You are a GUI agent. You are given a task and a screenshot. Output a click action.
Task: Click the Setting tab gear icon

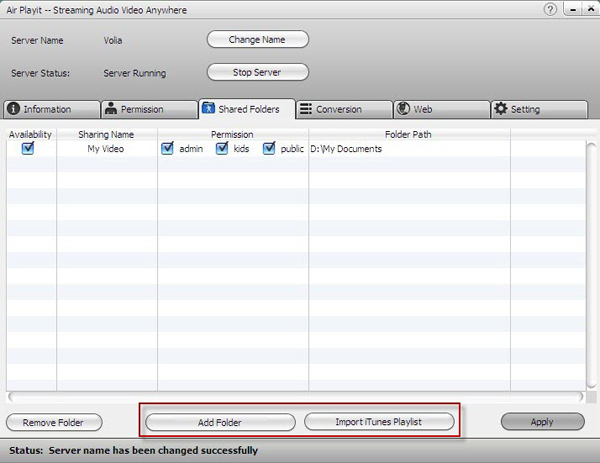501,109
